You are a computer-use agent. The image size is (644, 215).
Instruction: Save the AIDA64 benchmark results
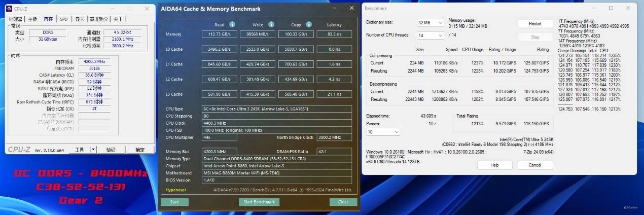(174, 202)
